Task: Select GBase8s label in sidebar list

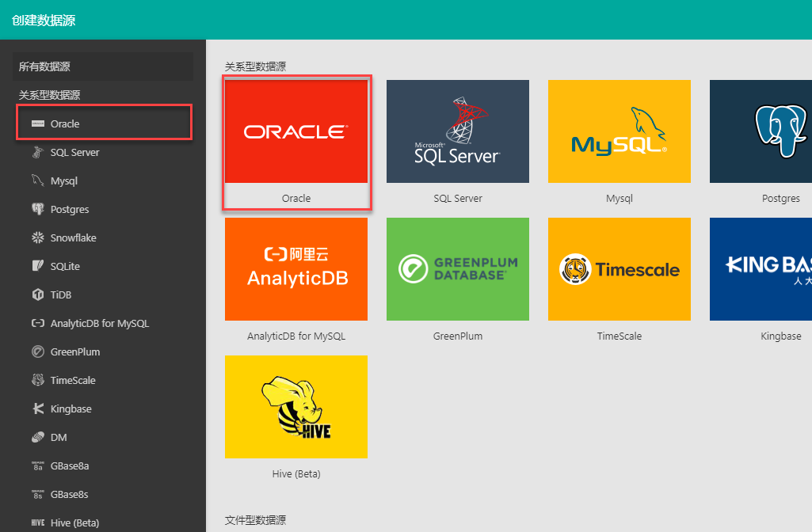Action: coord(70,494)
